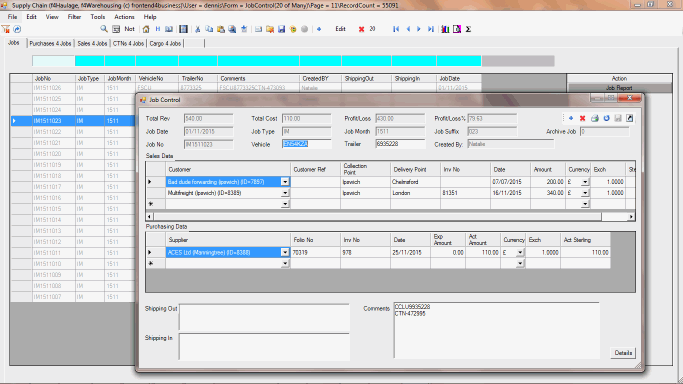Image resolution: width=683 pixels, height=384 pixels.
Task: Click the Job Report action button
Action: 619,88
